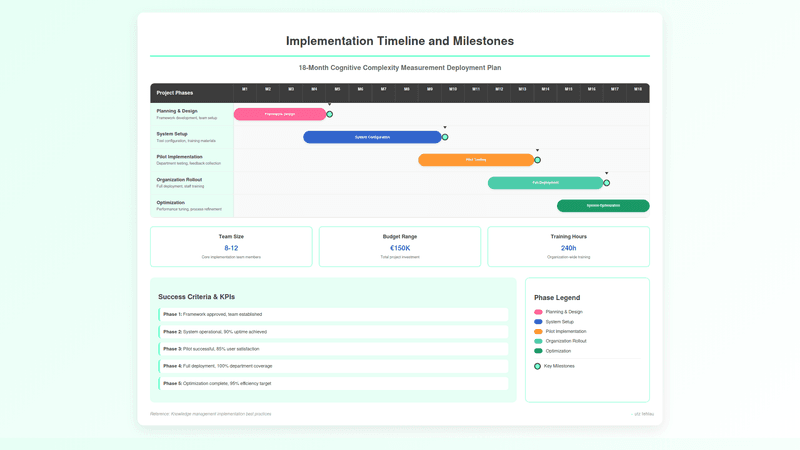The height and width of the screenshot is (450, 800).
Task: Click the Reference footnote at the bottom
Action: [211, 414]
